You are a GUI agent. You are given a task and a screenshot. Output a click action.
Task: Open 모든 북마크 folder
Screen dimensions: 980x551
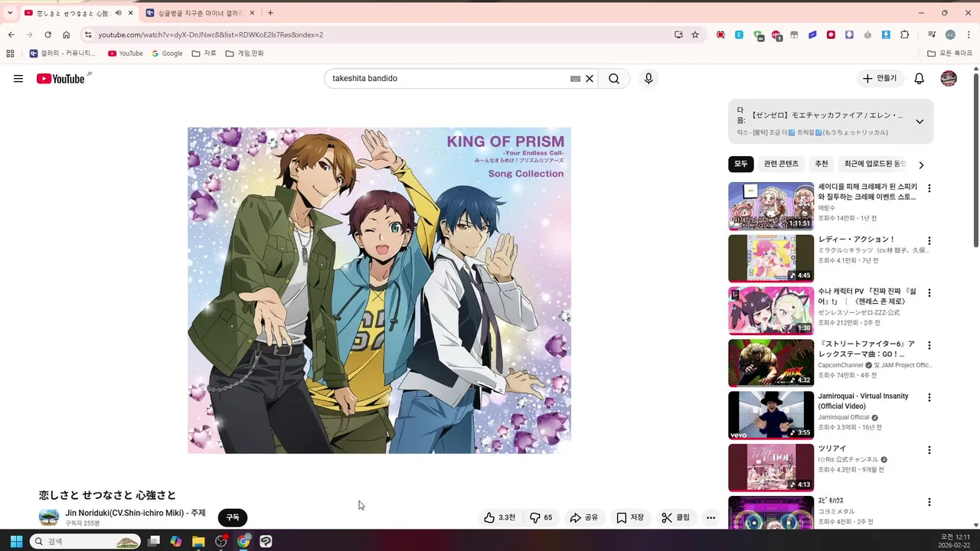point(949,54)
